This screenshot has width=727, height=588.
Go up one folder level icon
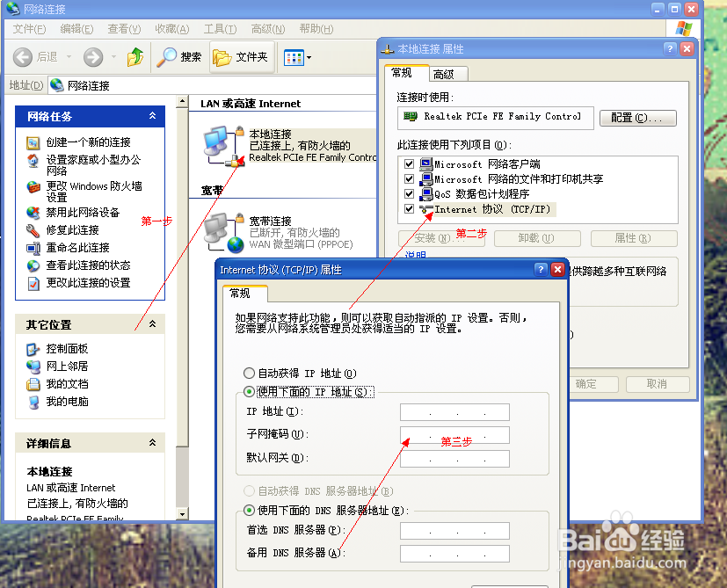click(135, 57)
